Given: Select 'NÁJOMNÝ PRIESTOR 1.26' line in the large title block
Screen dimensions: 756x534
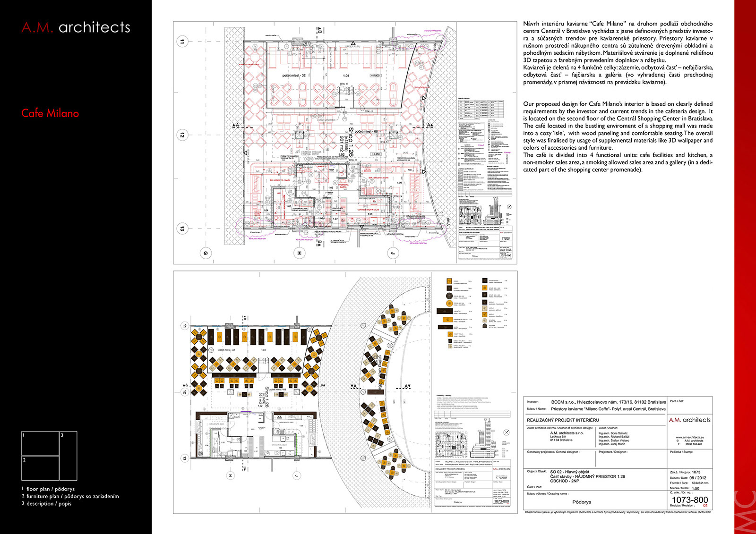Looking at the screenshot, I should point(600,476).
